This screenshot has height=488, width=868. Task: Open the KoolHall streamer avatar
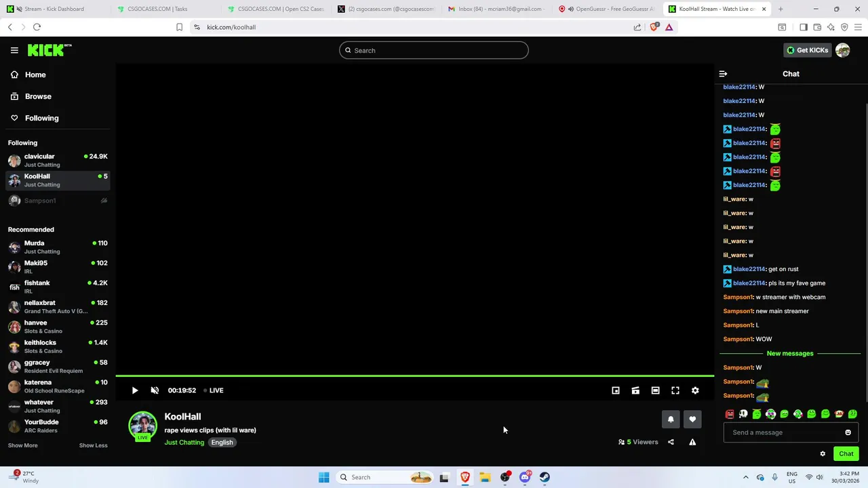click(142, 426)
